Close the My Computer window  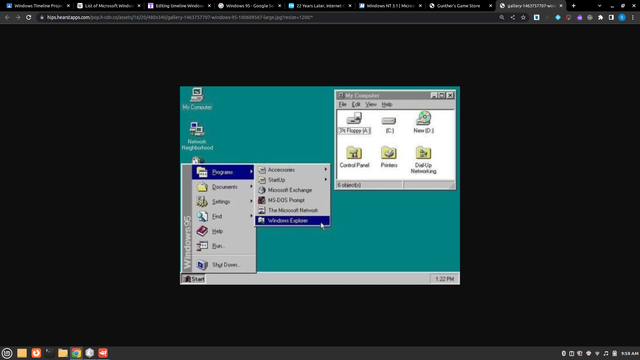click(450, 96)
